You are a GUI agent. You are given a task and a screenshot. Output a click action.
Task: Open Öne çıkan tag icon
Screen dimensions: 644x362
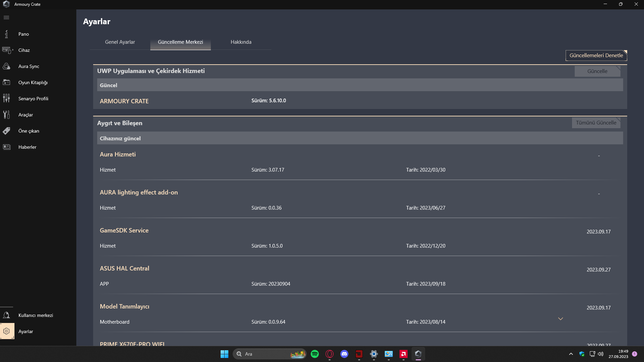click(x=6, y=131)
